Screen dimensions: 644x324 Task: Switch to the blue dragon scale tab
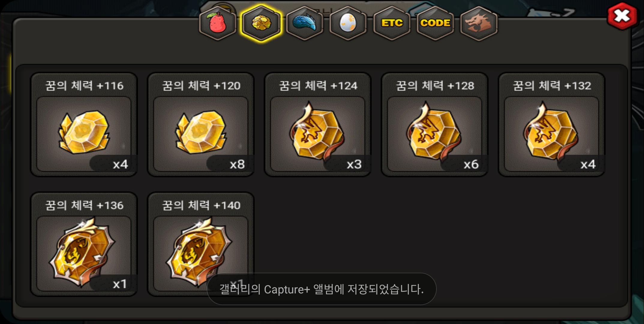(305, 23)
